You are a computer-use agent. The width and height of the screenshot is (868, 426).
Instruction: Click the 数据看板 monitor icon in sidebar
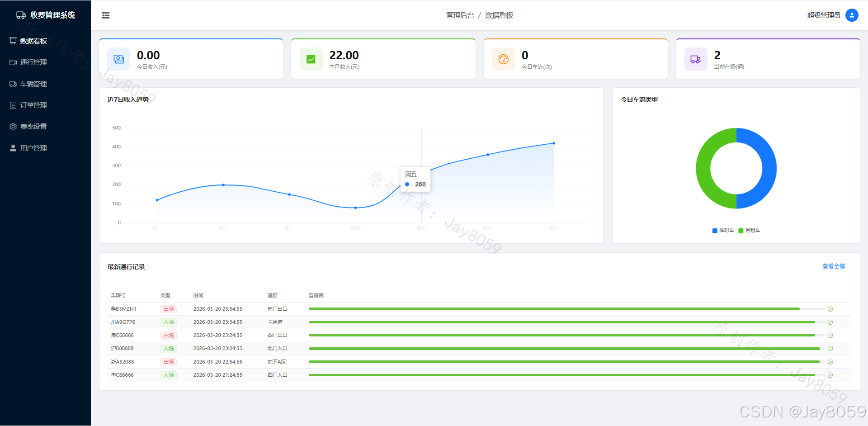click(13, 41)
